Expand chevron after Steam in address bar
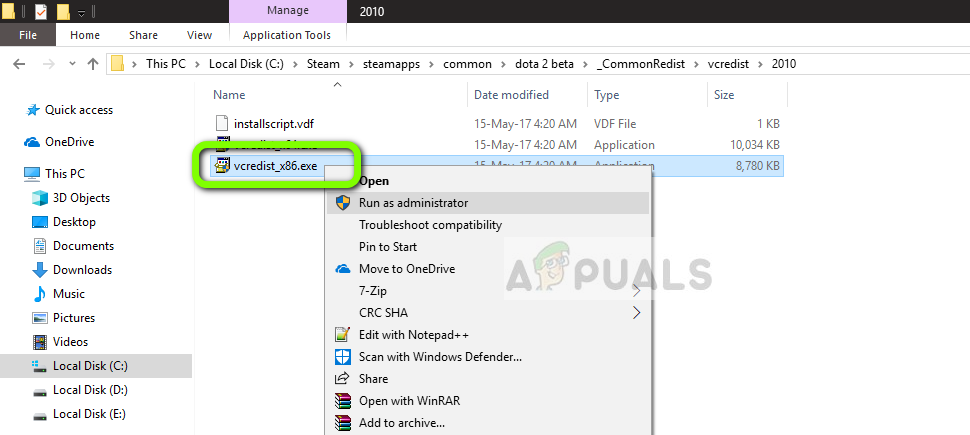970x435 pixels. 351,64
